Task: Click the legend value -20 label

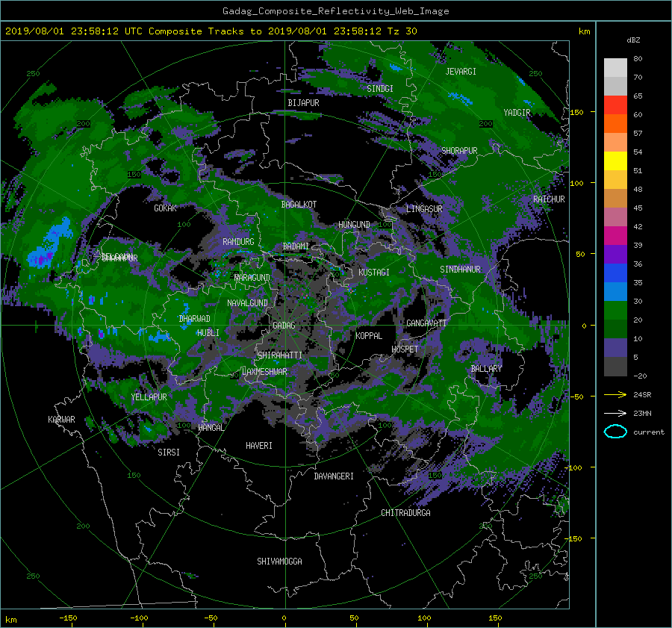Action: coord(640,376)
